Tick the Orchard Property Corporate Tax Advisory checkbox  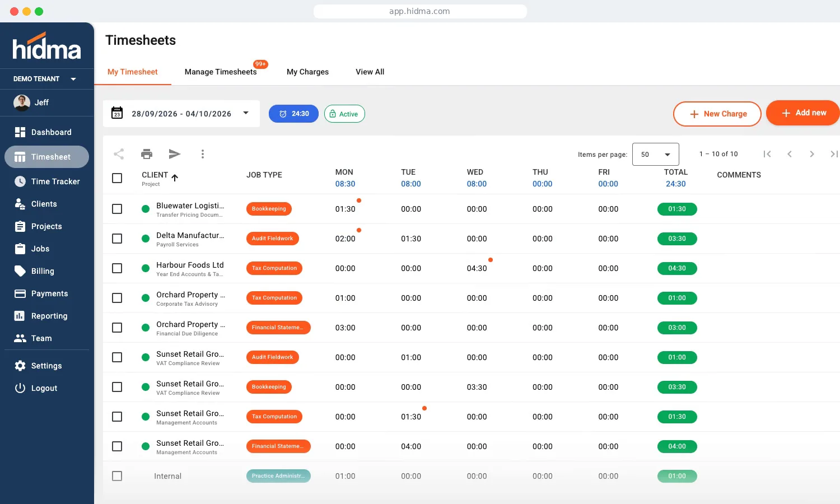tap(117, 298)
